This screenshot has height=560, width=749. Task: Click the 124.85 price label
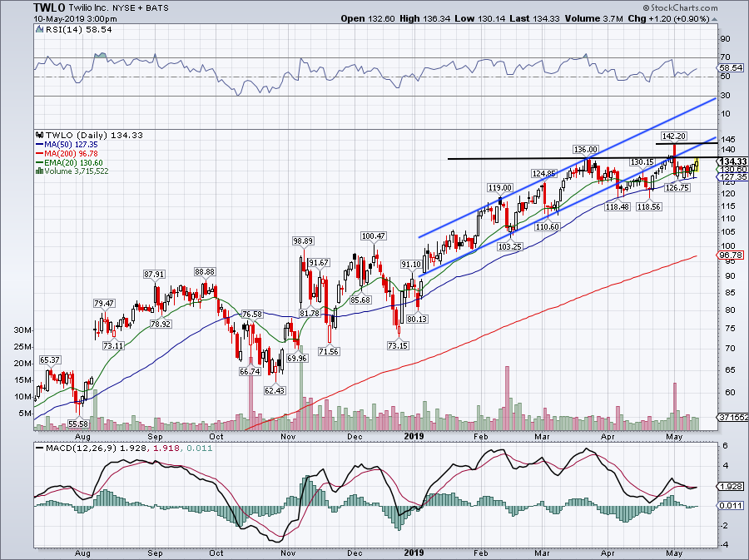click(544, 173)
